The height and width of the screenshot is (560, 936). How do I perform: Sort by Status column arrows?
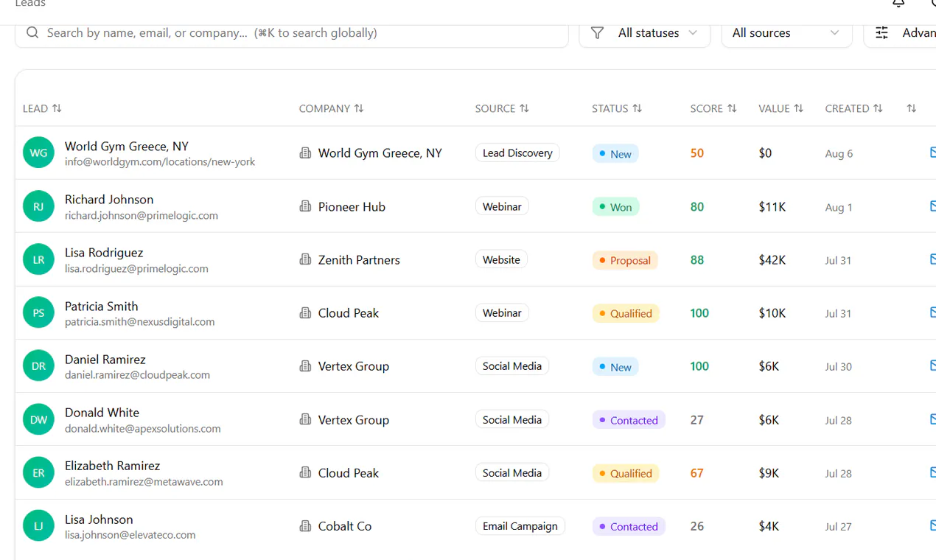coord(638,108)
